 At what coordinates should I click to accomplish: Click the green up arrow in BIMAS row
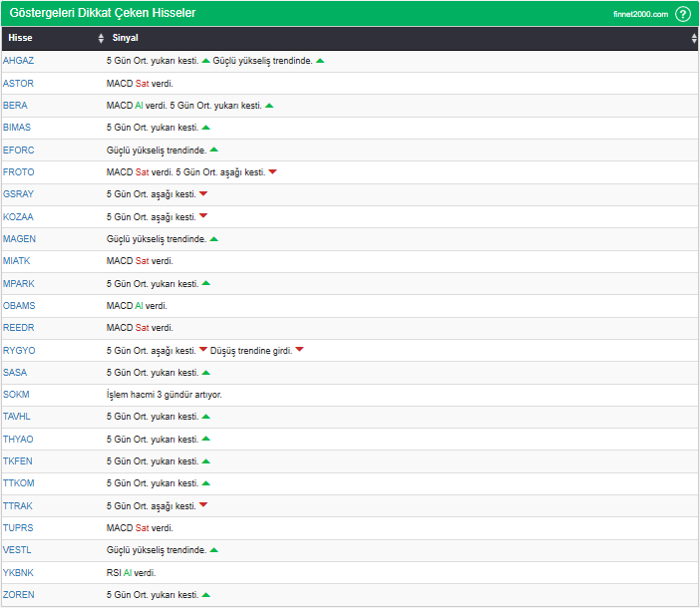[205, 128]
